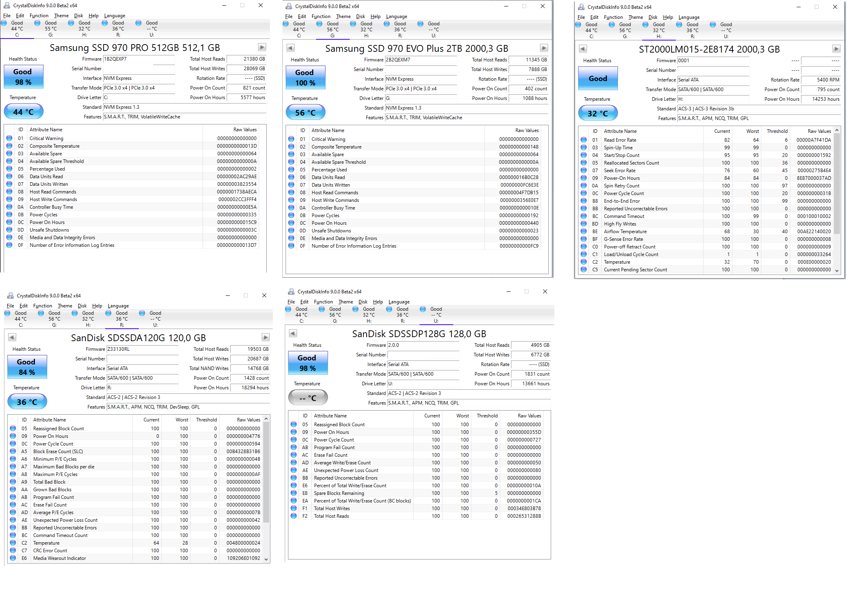Screen dimensions: 868x594
Task: Click status orb for Spare Blocks Remaining row
Action: [294, 493]
